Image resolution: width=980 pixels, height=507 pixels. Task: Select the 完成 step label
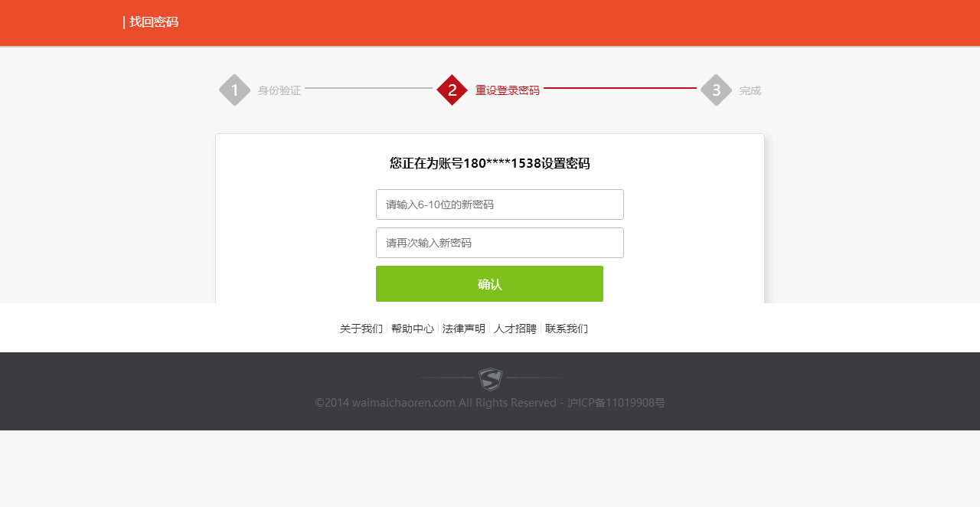point(750,90)
